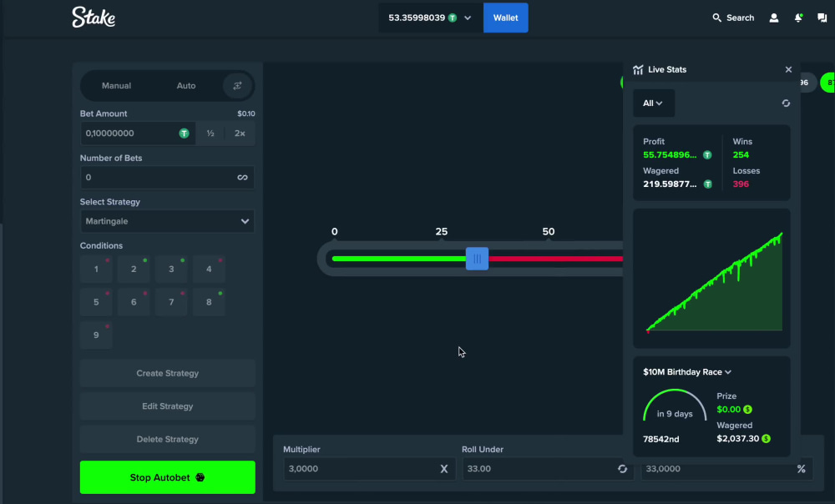Click the Wins count 254
This screenshot has width=835, height=504.
coord(741,155)
